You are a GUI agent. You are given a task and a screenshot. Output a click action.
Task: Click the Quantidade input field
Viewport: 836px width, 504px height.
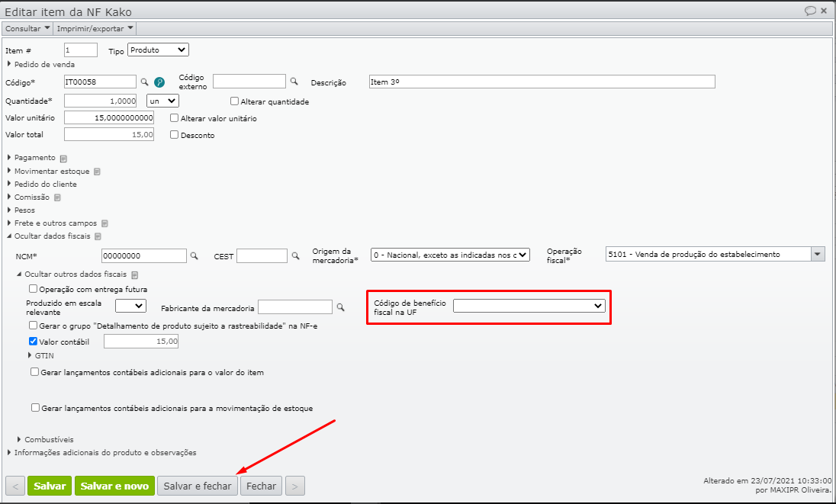[x=101, y=101]
